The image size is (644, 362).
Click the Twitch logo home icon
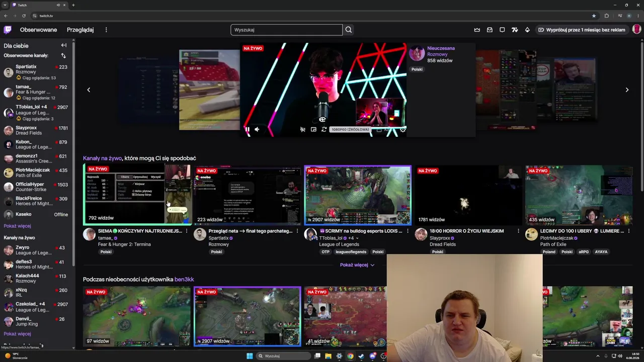(8, 30)
